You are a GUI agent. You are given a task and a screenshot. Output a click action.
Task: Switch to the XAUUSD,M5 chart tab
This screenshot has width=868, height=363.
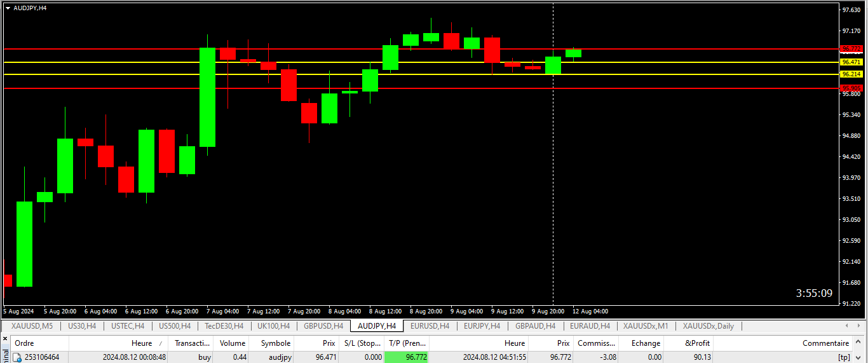[x=32, y=326]
